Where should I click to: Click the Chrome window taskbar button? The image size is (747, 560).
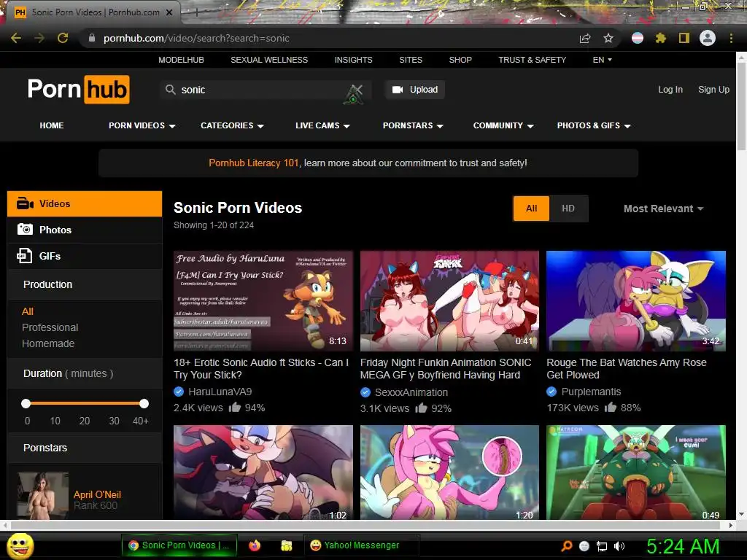pyautogui.click(x=179, y=545)
